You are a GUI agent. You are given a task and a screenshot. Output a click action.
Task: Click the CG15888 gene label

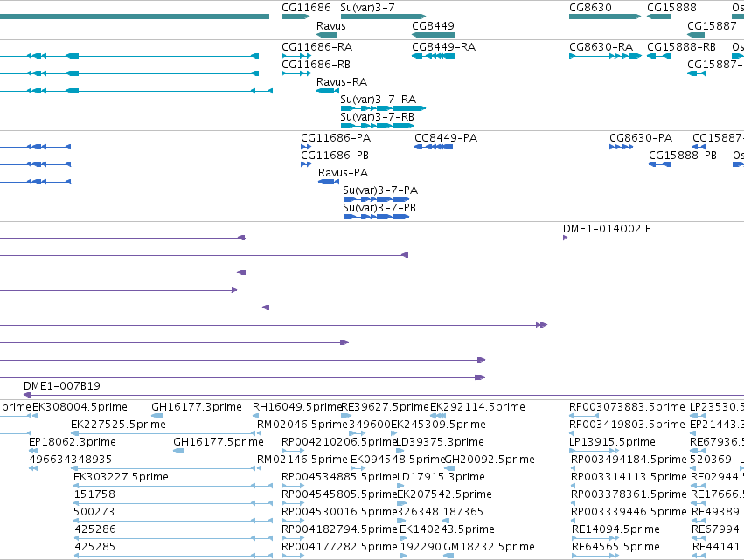click(x=671, y=8)
